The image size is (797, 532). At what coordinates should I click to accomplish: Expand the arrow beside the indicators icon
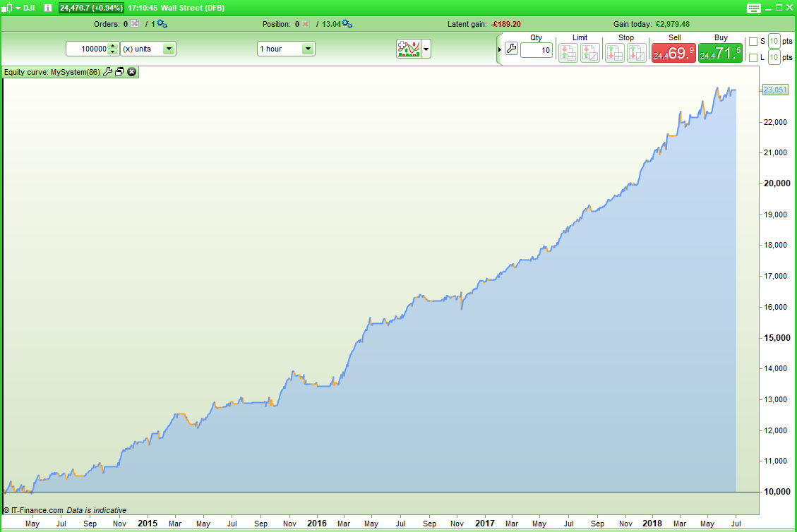pyautogui.click(x=426, y=49)
